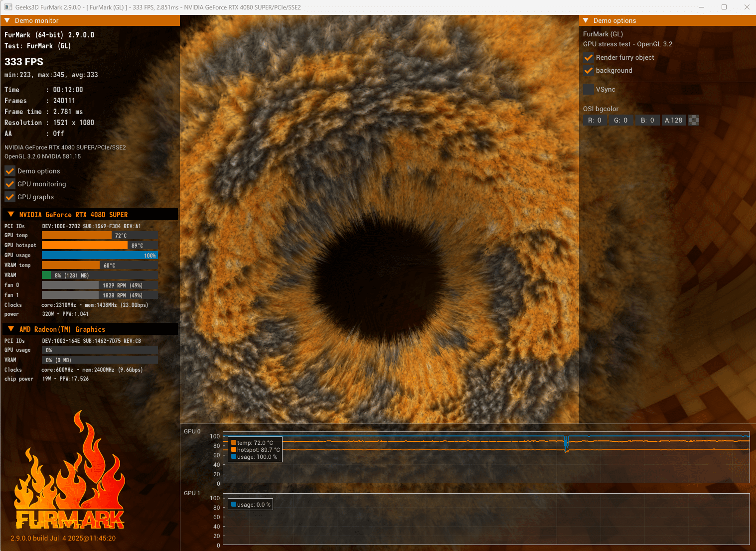The width and height of the screenshot is (756, 551).
Task: Click the GPU hotspot 89°C bar
Action: point(100,245)
